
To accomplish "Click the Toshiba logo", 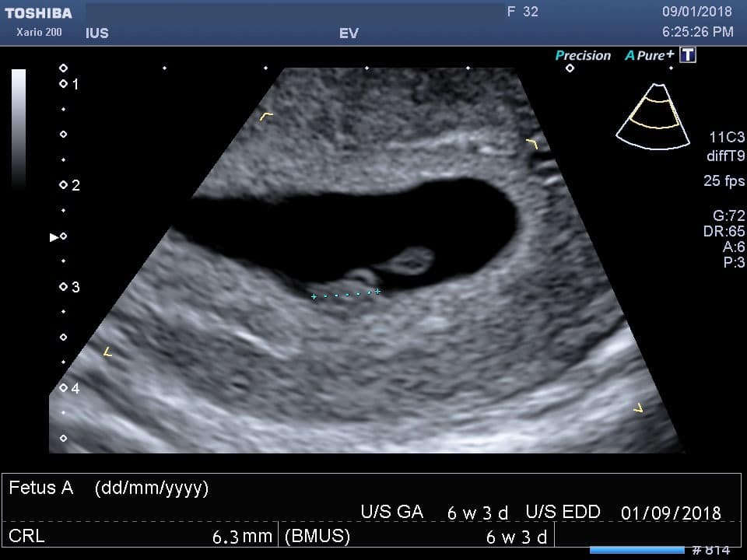I will click(37, 12).
